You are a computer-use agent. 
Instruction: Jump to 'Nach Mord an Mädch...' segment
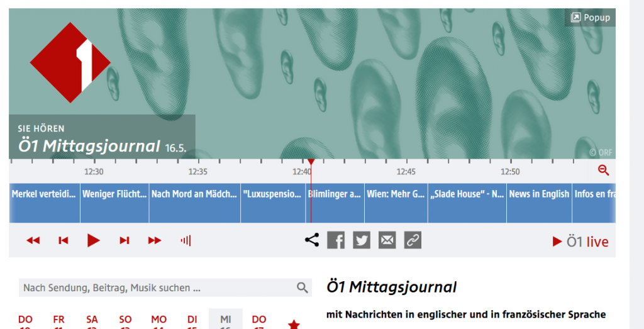tap(195, 203)
